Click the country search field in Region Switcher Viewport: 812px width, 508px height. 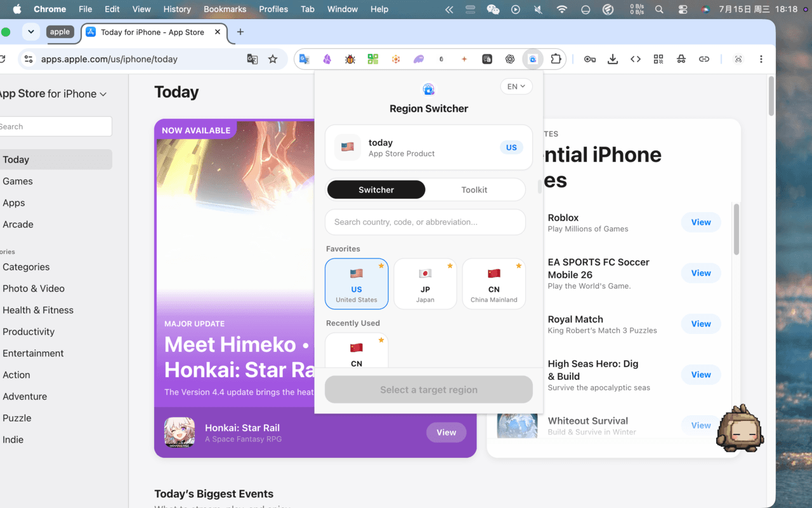(426, 222)
